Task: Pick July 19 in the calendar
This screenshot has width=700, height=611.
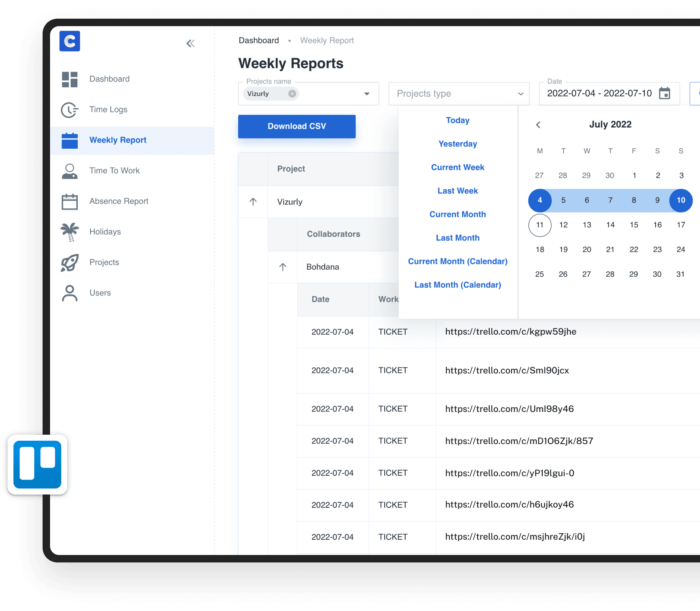Action: [563, 250]
